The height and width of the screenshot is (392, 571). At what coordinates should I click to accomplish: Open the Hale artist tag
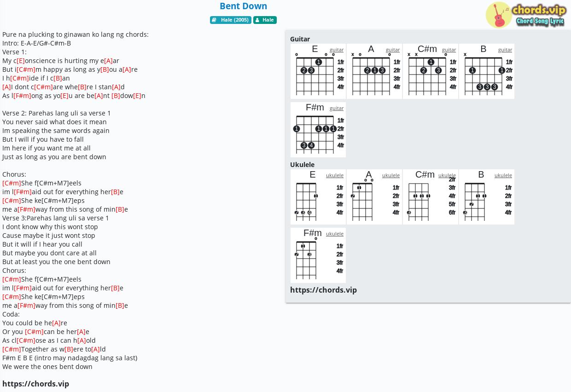[x=265, y=20]
